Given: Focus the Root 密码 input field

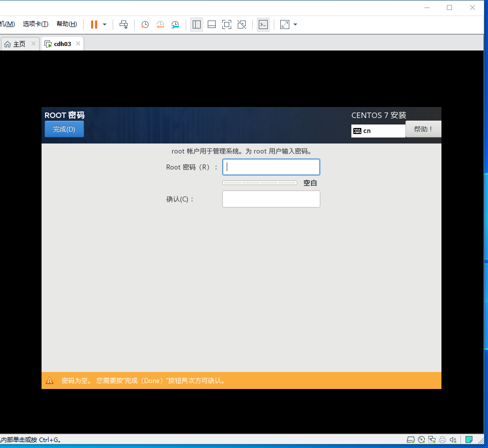Looking at the screenshot, I should click(271, 167).
